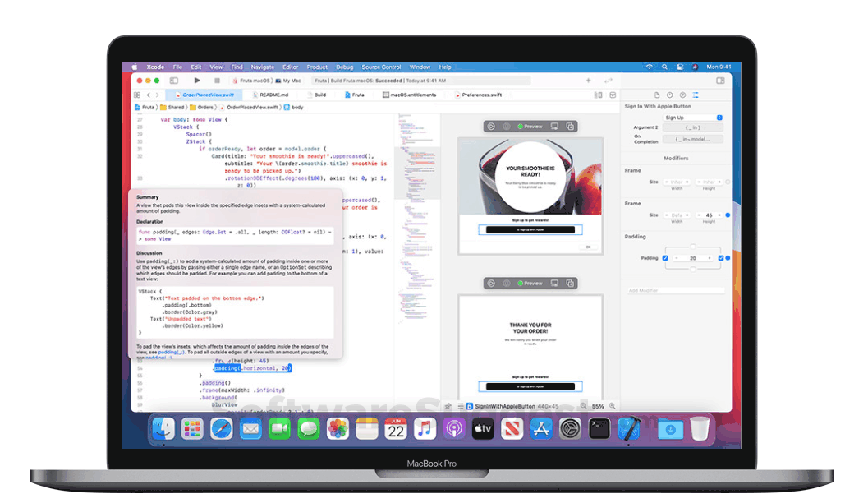
Task: Switch to the Build tab
Action: [x=317, y=95]
